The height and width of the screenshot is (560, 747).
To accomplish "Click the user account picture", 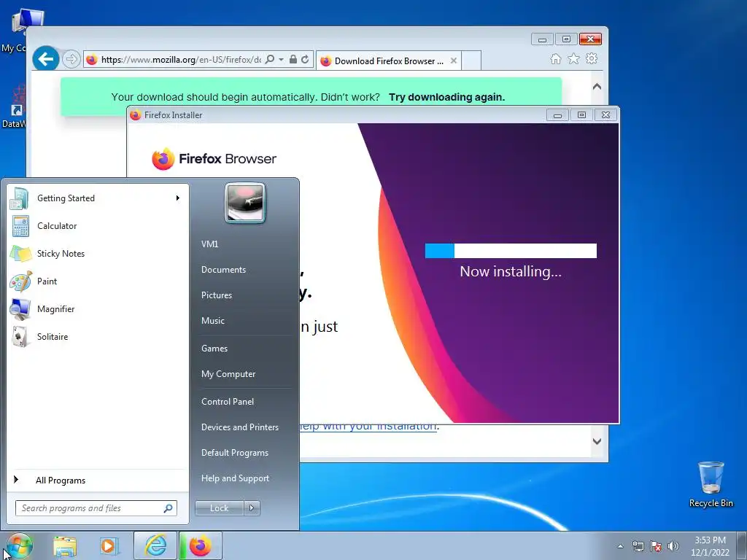I will [x=245, y=203].
